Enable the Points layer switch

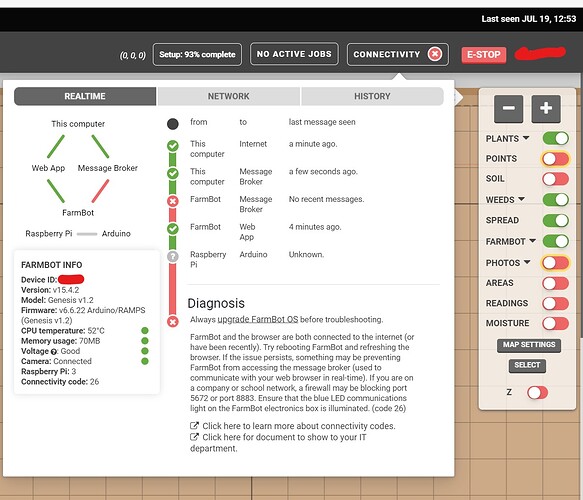[555, 159]
